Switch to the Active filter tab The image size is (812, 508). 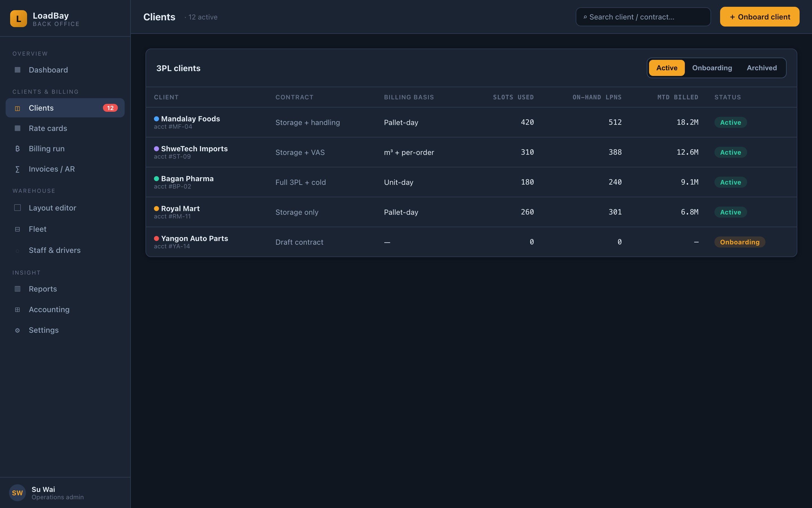667,68
